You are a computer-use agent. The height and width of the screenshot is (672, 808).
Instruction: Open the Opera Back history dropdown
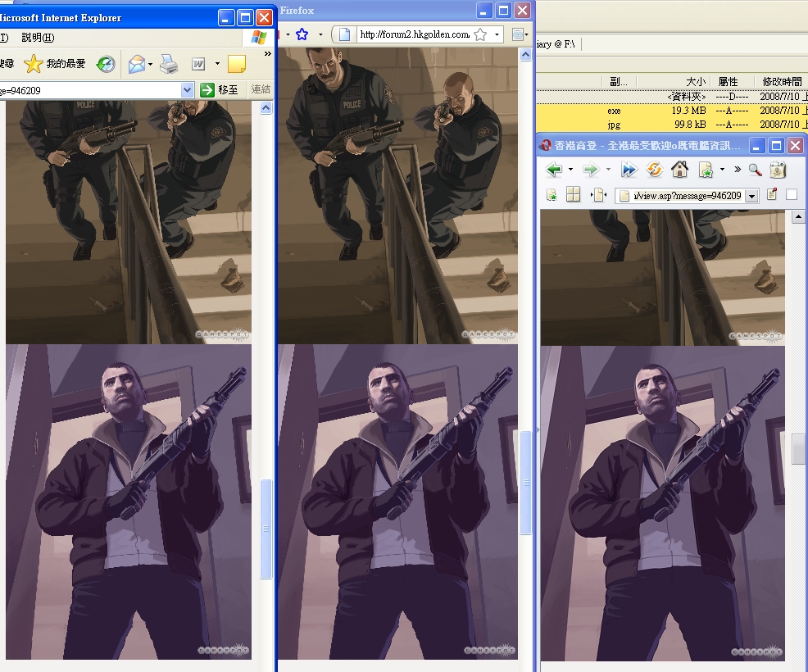(x=570, y=169)
